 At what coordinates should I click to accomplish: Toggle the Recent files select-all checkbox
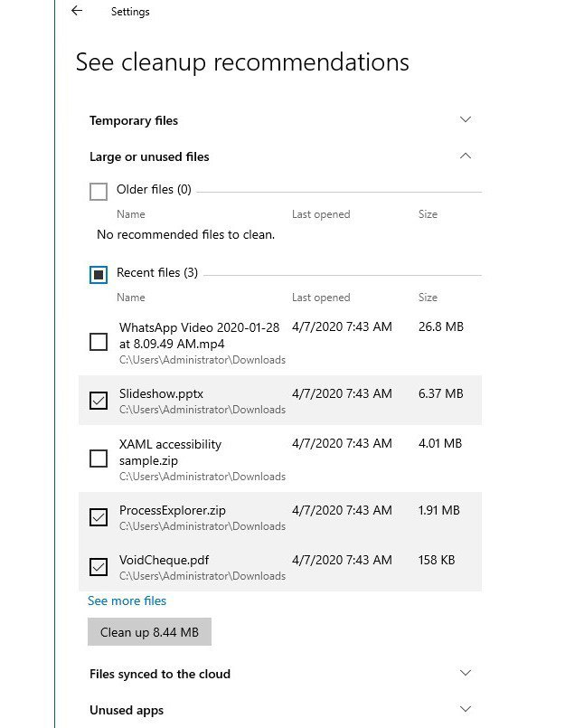(x=99, y=274)
